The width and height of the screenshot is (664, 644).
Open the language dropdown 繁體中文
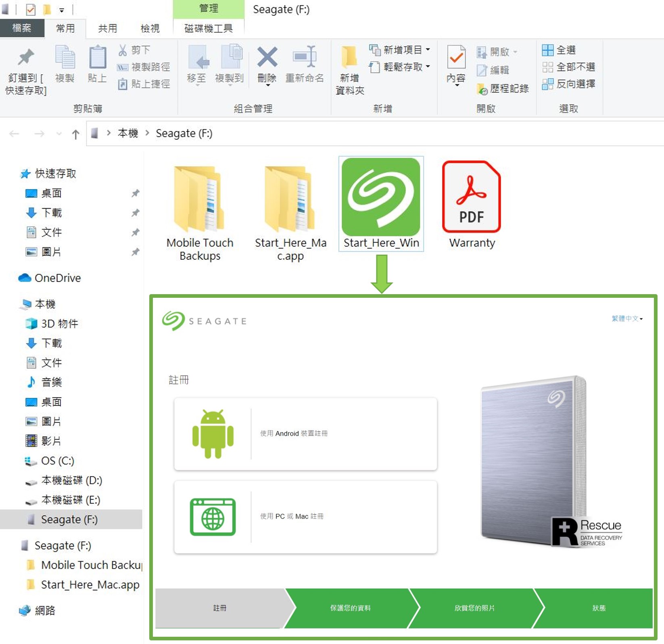627,318
